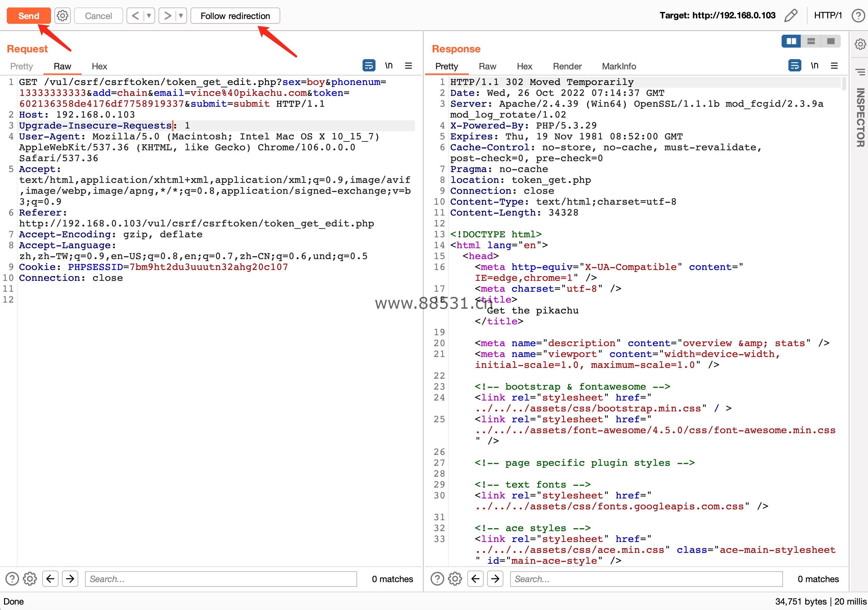Image resolution: width=868 pixels, height=610 pixels.
Task: Click the Cancel button
Action: pos(98,16)
